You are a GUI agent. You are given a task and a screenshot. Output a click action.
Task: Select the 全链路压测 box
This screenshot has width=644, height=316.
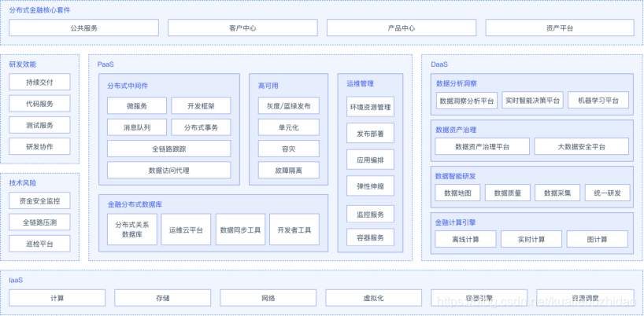click(39, 222)
